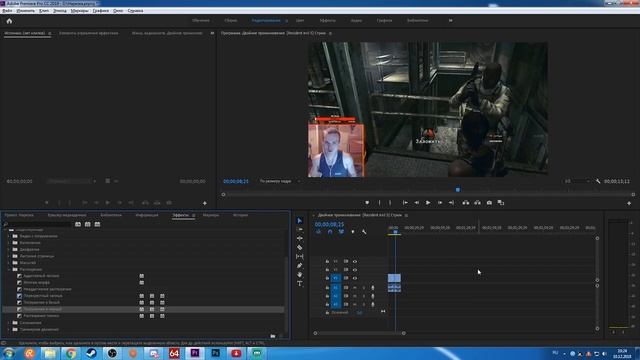Toggle the lock on the V1 track

click(327, 278)
